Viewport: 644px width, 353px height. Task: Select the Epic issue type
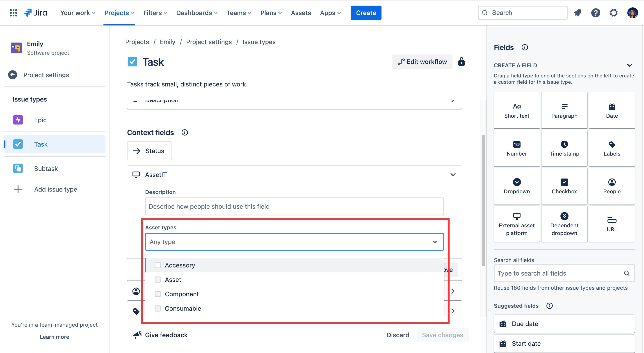(x=40, y=120)
